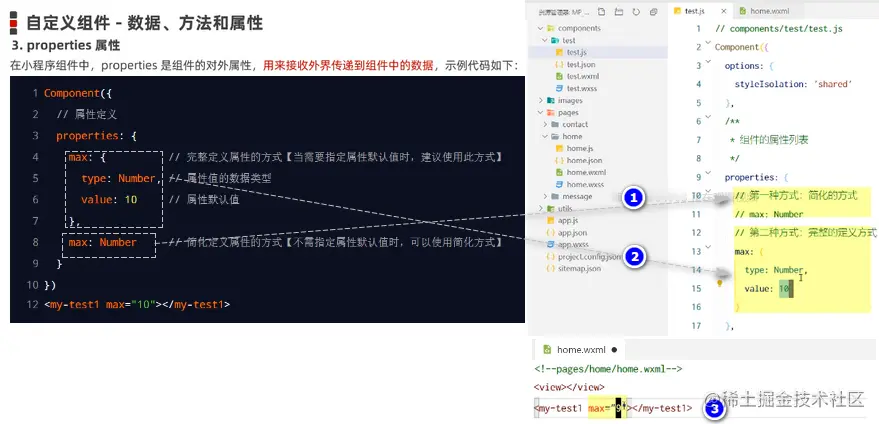The image size is (879, 424).
Task: Fold code at line 2 Component chevron
Action: pos(708,43)
